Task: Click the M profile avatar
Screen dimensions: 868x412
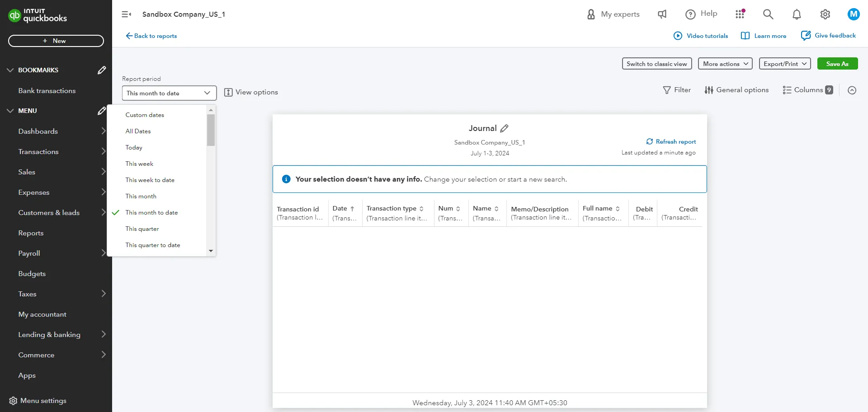Action: [854, 14]
